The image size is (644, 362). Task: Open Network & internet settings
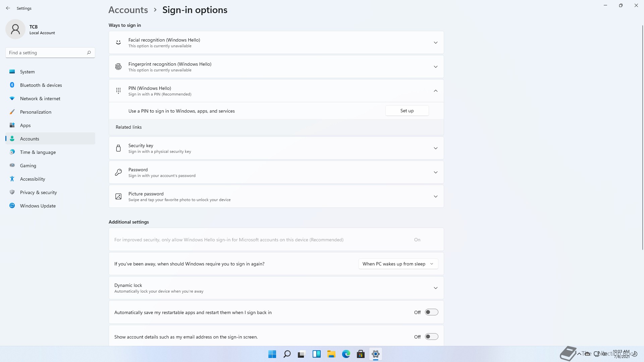coord(50,99)
